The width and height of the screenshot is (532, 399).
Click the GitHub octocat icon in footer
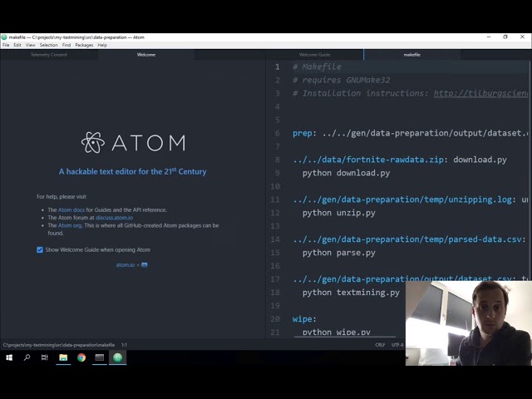pos(145,264)
